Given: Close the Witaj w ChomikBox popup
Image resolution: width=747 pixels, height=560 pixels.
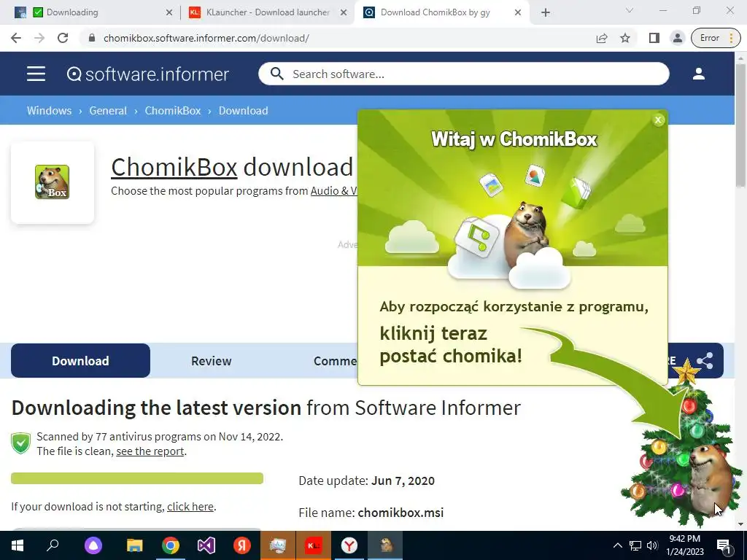Looking at the screenshot, I should coord(659,120).
